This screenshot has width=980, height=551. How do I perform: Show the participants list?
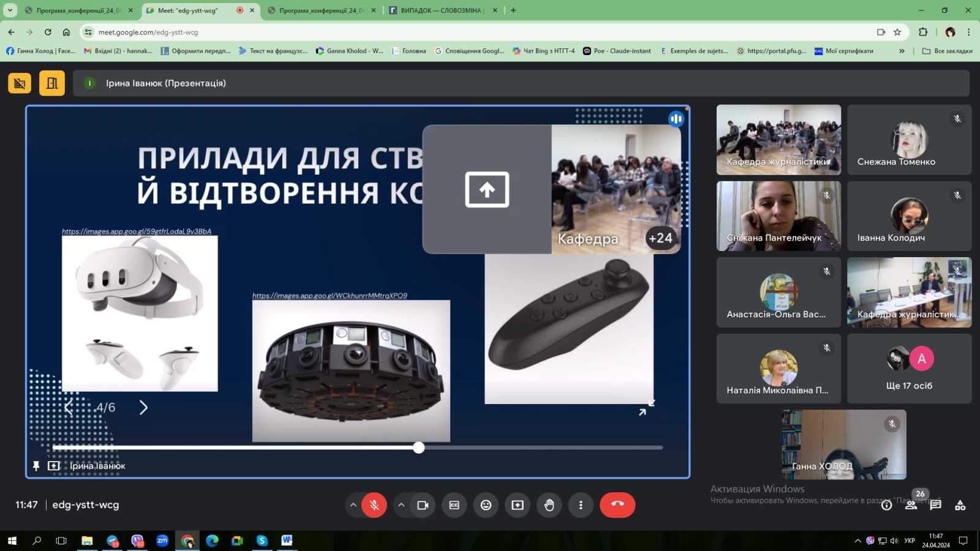[911, 505]
